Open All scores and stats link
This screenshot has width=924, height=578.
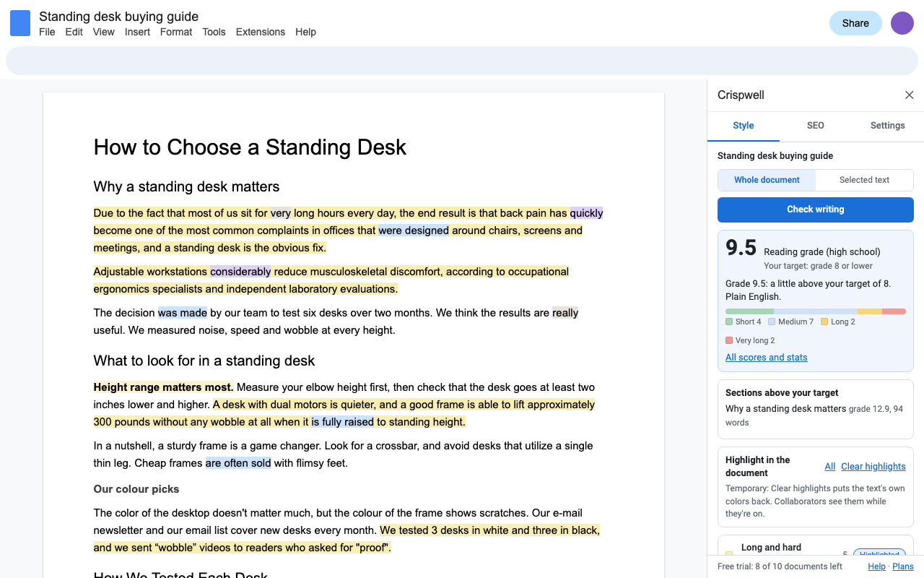(767, 358)
